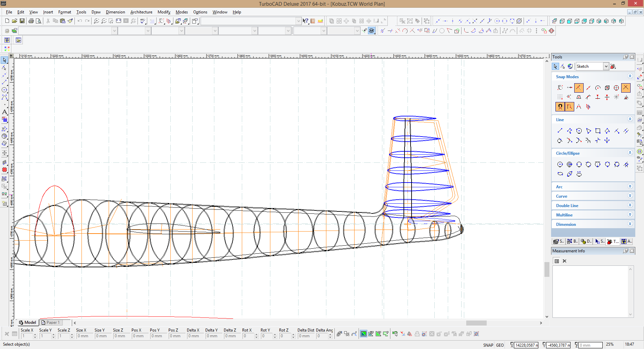Select the Ellipse tool in Circle/Ellipse section
The height and width of the screenshot is (349, 644).
pos(560,174)
